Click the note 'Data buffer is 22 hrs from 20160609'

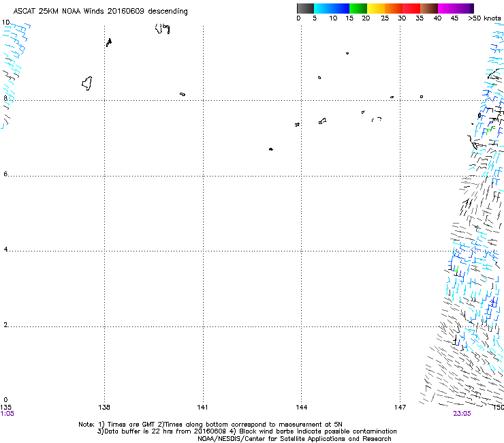coord(165,431)
